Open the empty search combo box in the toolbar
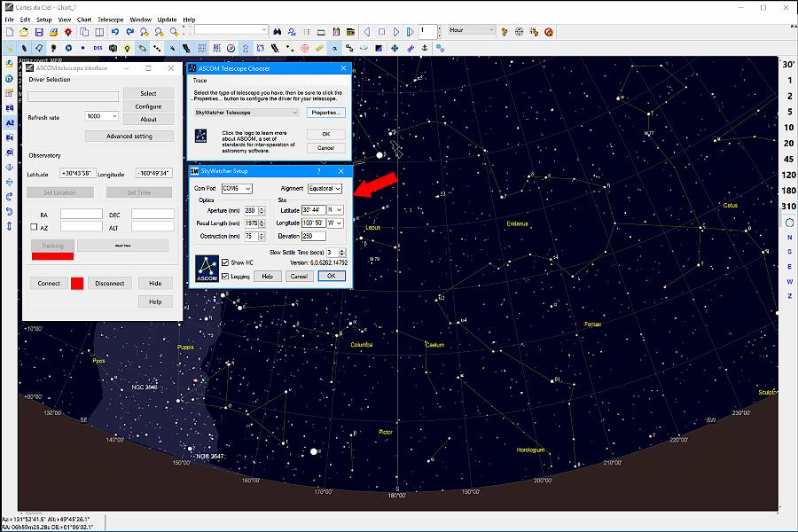Screen dimensions: 798x532 click(231, 29)
